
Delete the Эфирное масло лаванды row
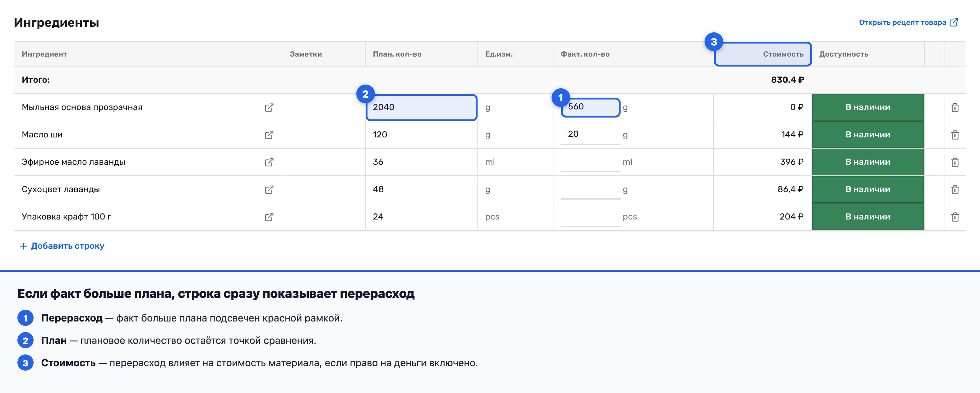click(955, 162)
